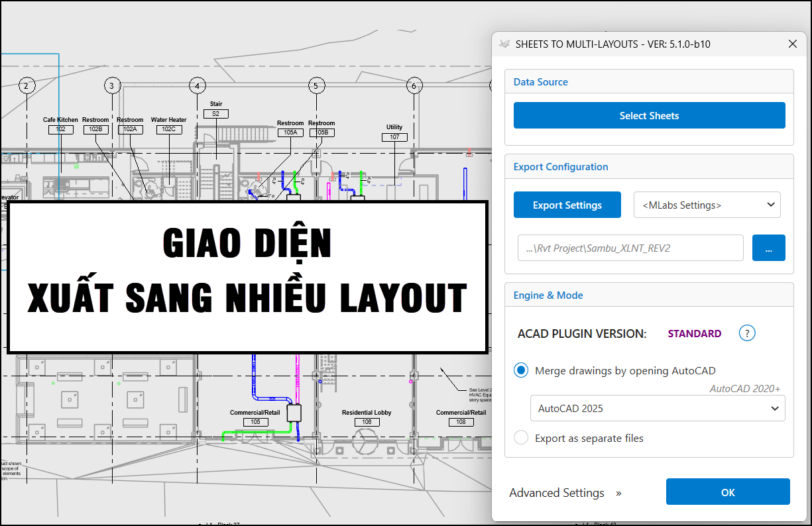Click the Export Configuration section header
Screen dimensions: 812x526
[x=560, y=166]
